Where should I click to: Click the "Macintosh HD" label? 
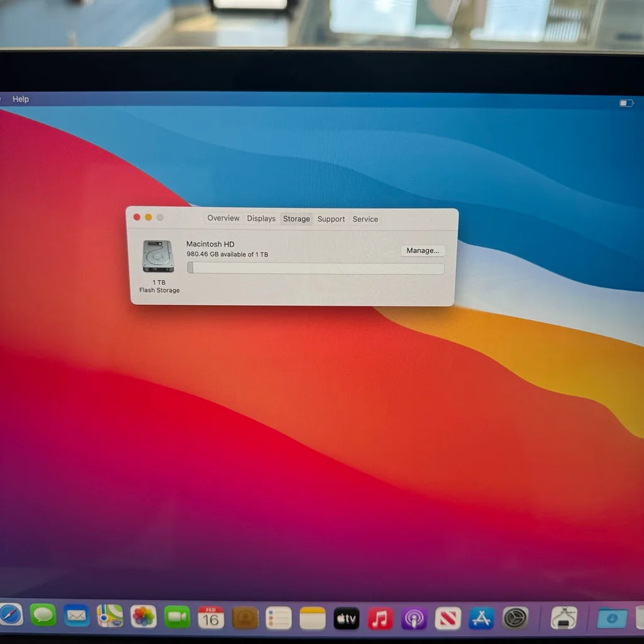(210, 244)
